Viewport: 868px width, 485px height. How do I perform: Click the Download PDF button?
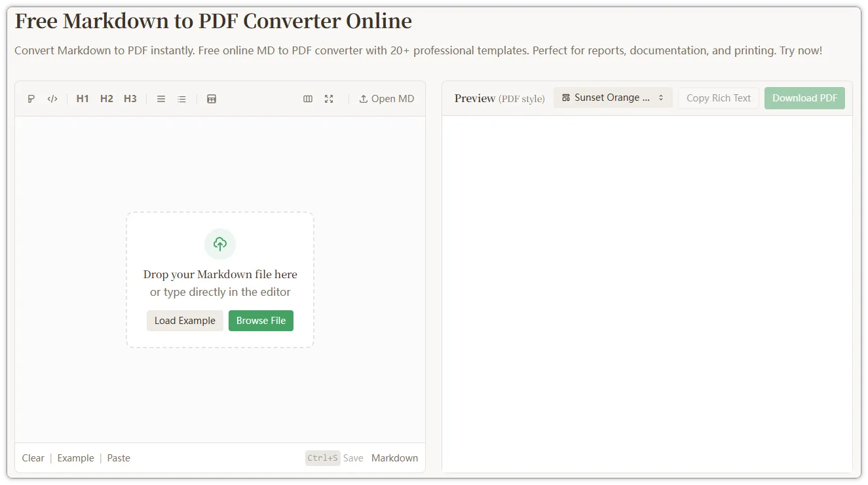804,98
